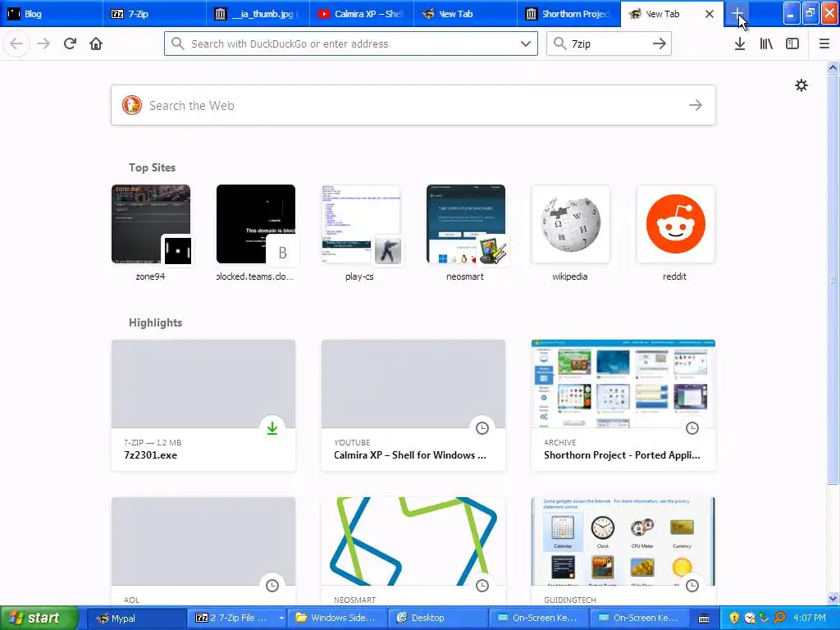The image size is (840, 630).
Task: Click the 7zip search field
Action: tap(609, 43)
